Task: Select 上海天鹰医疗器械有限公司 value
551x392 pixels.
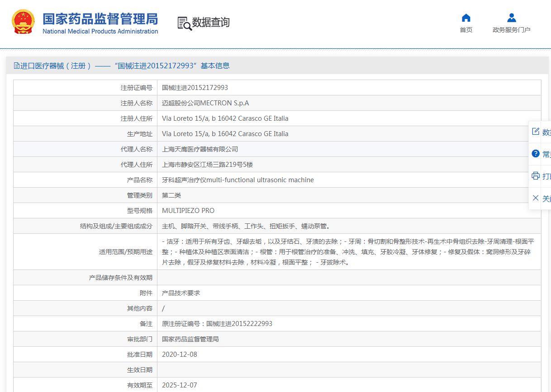Action: (200, 149)
